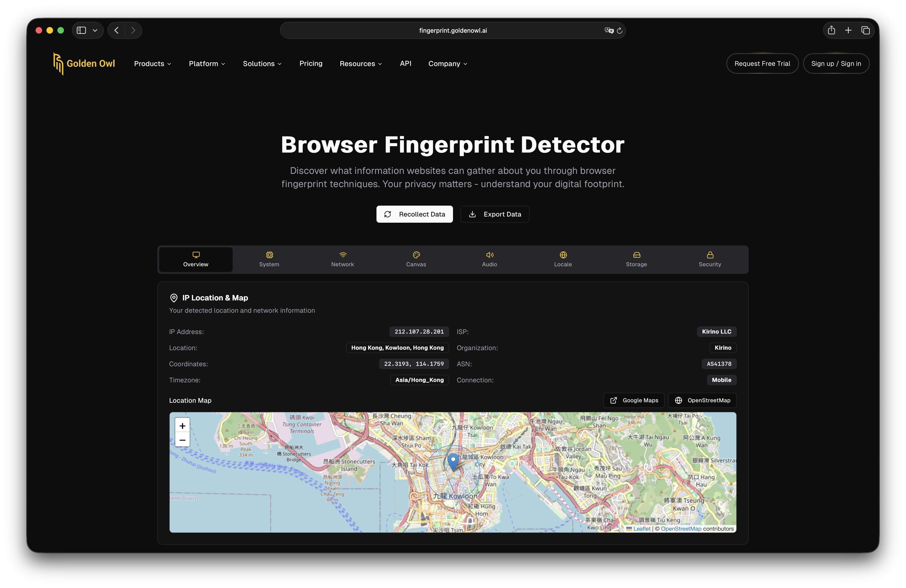
Task: Click the browser back arrow
Action: [117, 31]
